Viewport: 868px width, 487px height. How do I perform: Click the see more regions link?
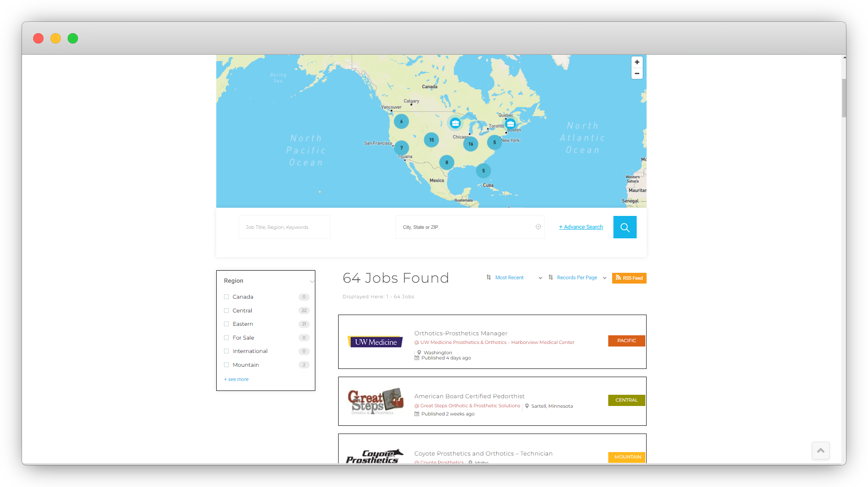[236, 379]
